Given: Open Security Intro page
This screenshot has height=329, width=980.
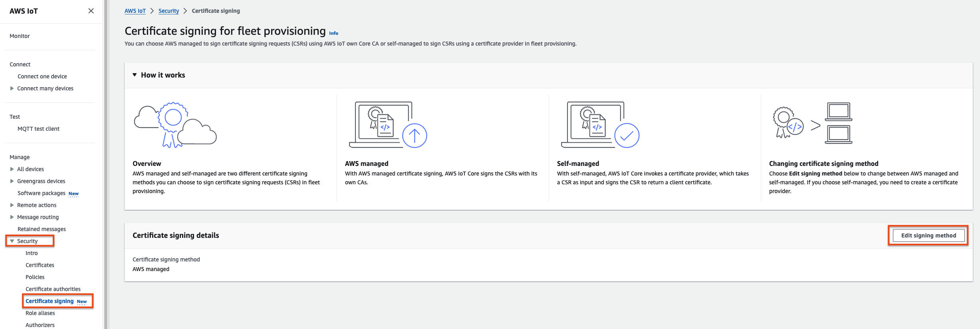Looking at the screenshot, I should [32, 253].
